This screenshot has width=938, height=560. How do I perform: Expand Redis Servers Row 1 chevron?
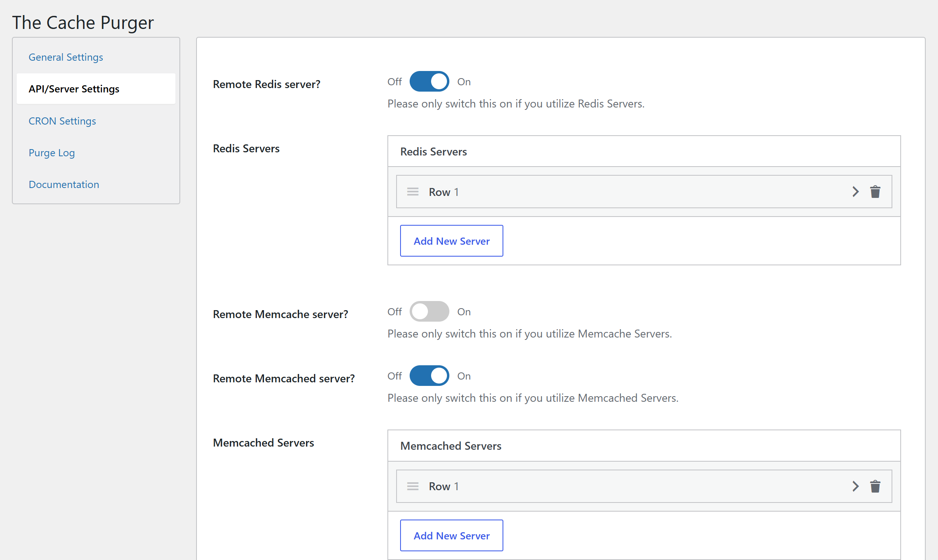click(855, 192)
